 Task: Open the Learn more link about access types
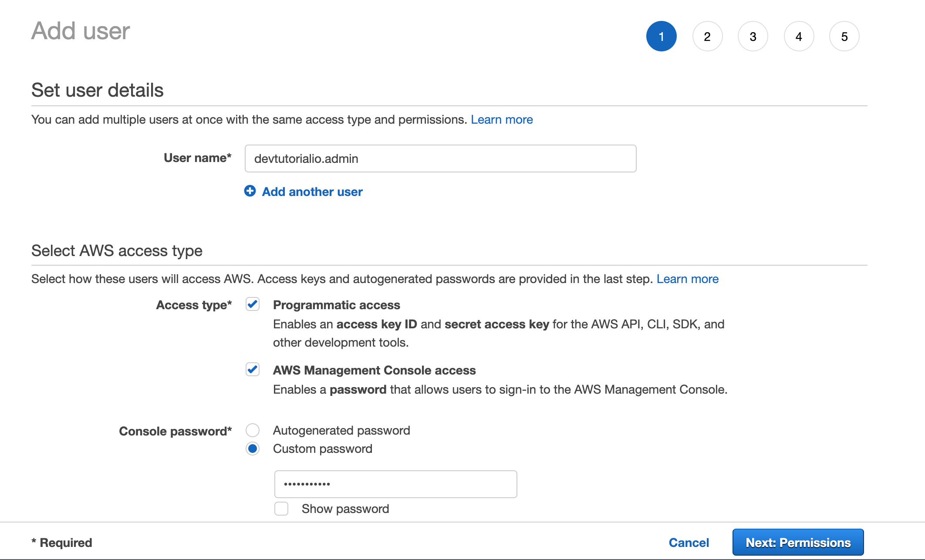(687, 279)
